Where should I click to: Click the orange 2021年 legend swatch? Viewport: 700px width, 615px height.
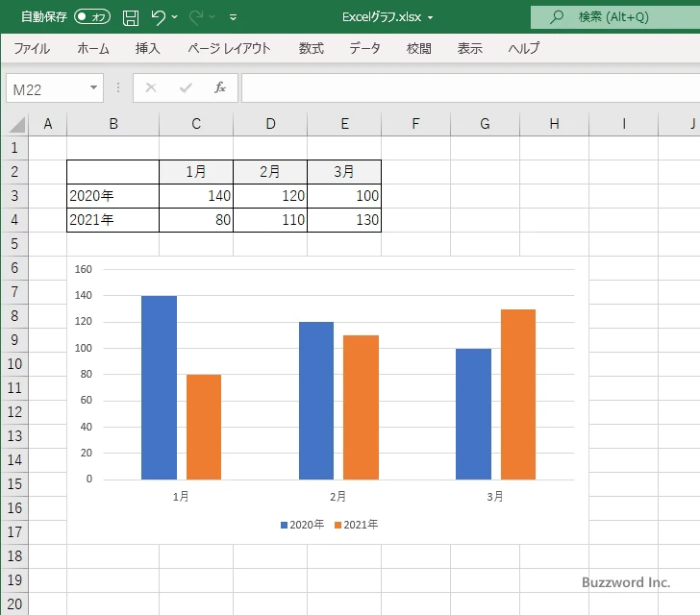pyautogui.click(x=337, y=526)
